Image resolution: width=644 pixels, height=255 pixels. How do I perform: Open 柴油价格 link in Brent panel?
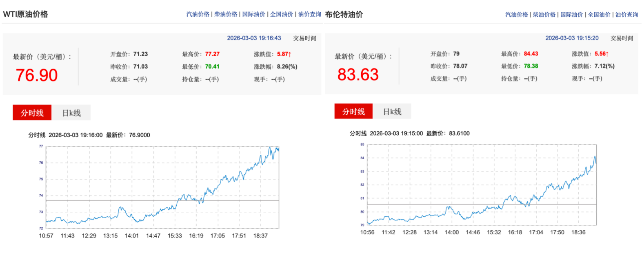pos(544,15)
